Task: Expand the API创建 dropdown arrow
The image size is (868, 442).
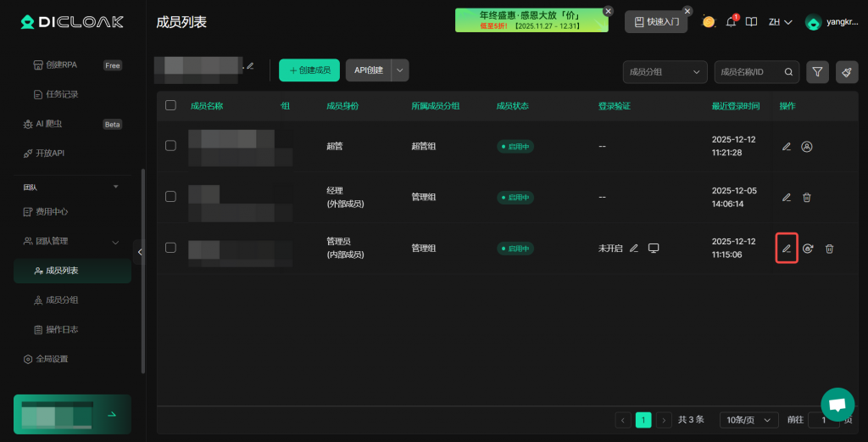Action: coord(400,70)
